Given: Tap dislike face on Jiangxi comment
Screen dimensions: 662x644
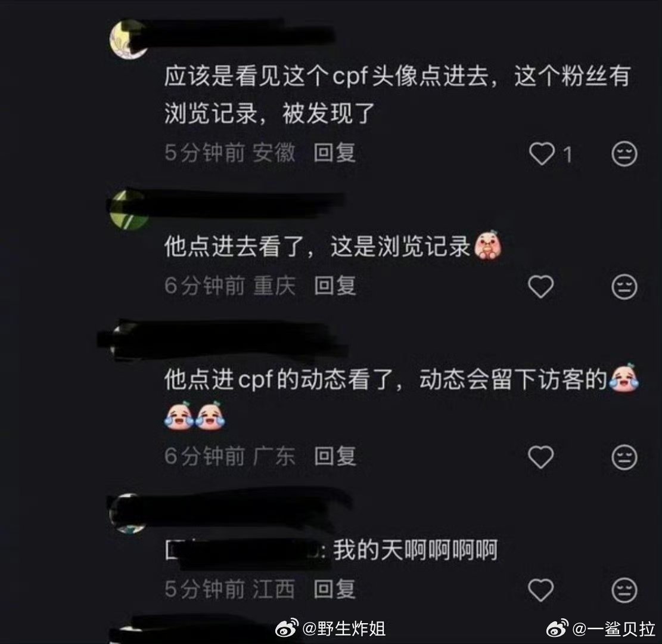Looking at the screenshot, I should click(624, 590).
